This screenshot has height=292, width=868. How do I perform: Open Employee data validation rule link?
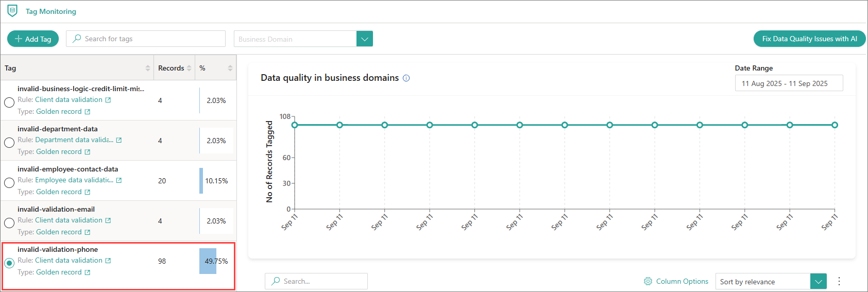[x=74, y=180]
